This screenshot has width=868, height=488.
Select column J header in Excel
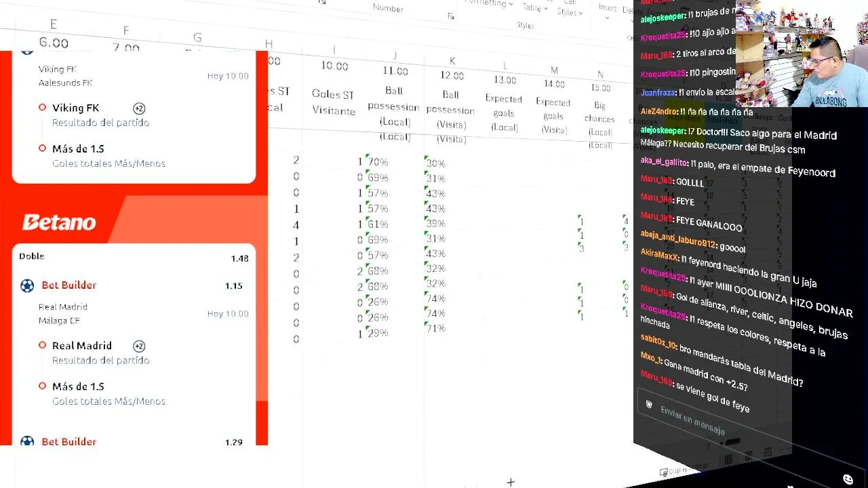click(x=395, y=56)
